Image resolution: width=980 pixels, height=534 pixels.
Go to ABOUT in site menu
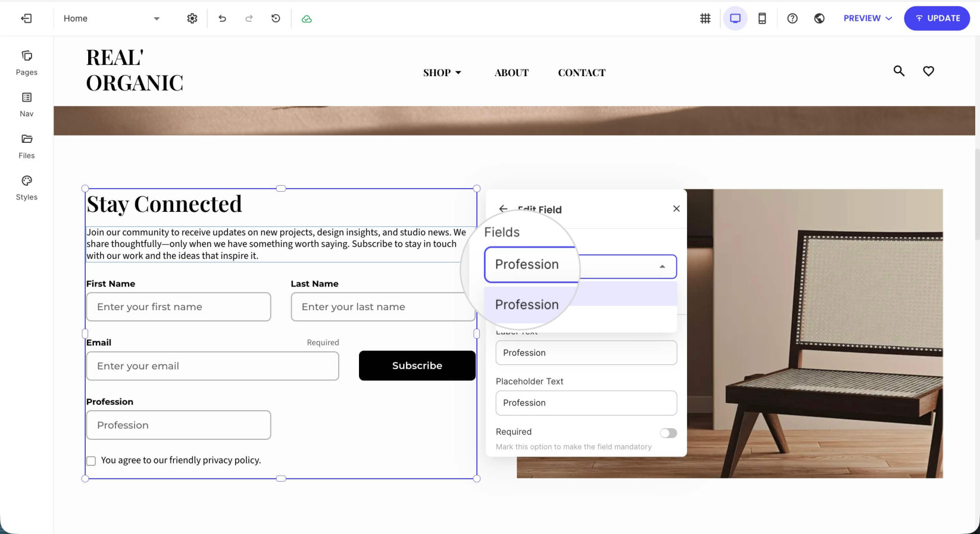(511, 73)
